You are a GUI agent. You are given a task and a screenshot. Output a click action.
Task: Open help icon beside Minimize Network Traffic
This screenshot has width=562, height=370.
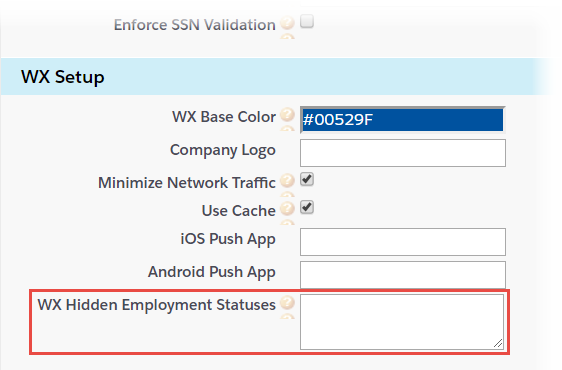287,181
